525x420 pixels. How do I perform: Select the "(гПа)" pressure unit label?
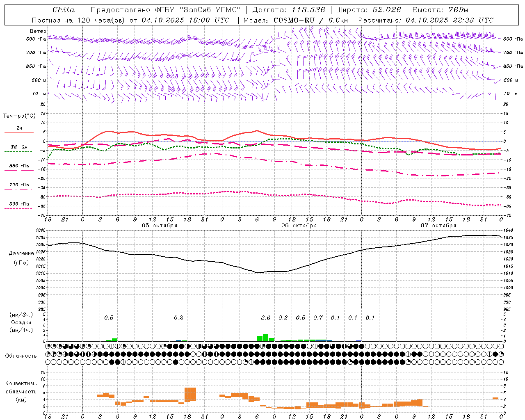point(21,263)
